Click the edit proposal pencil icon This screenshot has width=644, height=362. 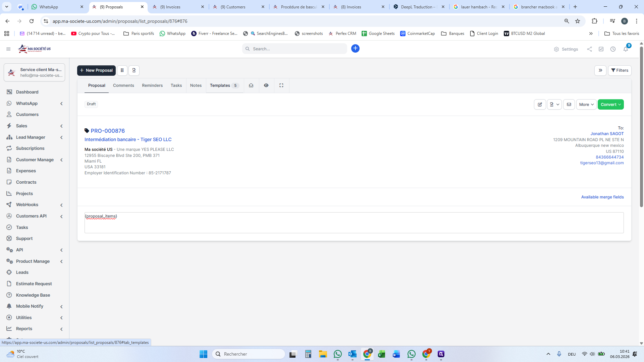point(540,105)
